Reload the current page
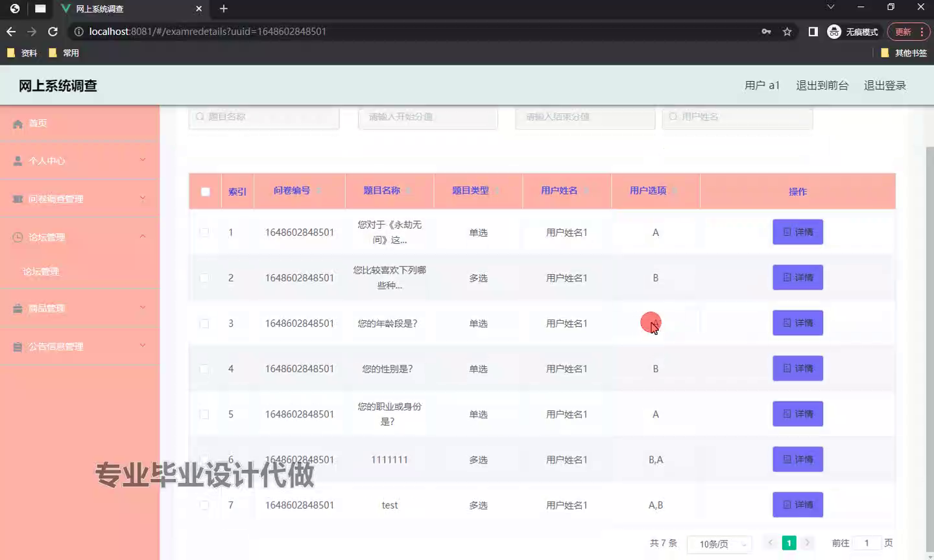934x560 pixels. click(x=53, y=31)
